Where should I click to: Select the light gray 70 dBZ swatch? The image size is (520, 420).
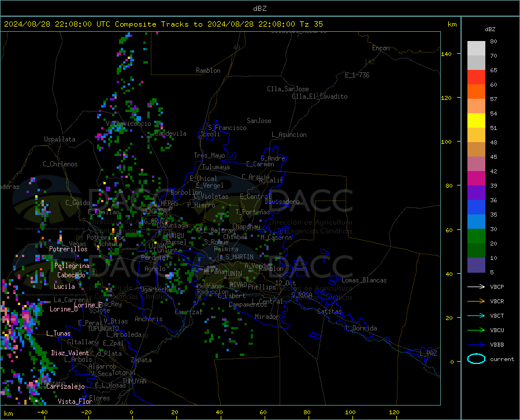point(476,49)
